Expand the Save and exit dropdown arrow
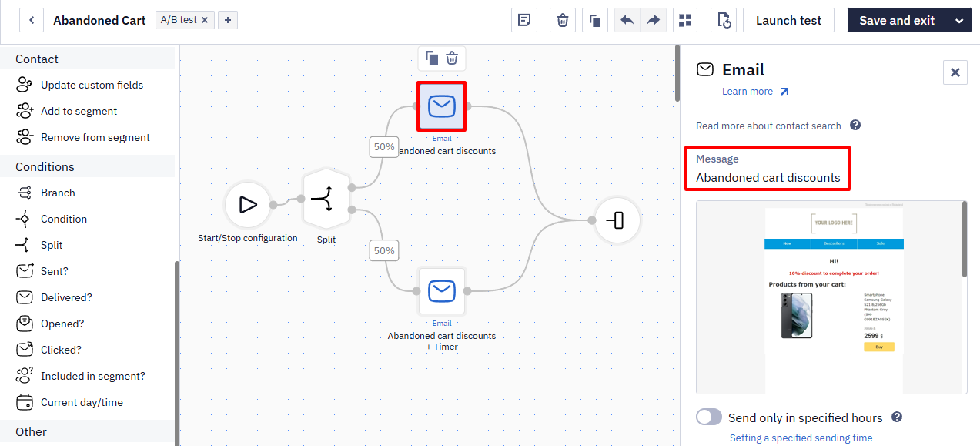Viewport: 980px width, 446px height. pos(959,20)
